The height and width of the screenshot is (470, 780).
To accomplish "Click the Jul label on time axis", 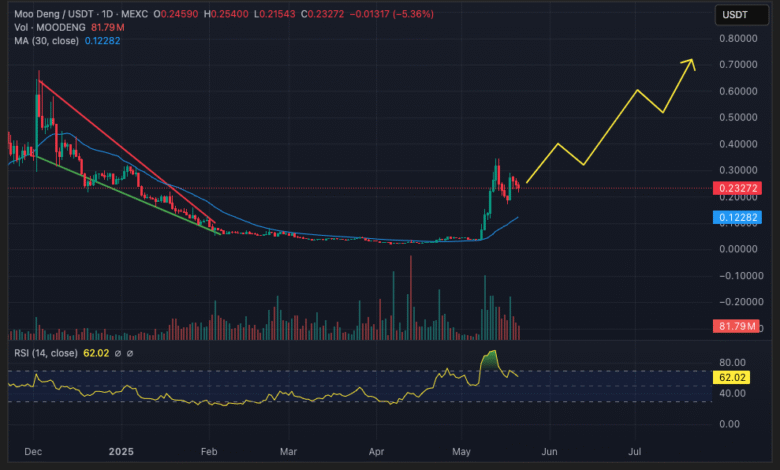I will point(634,452).
